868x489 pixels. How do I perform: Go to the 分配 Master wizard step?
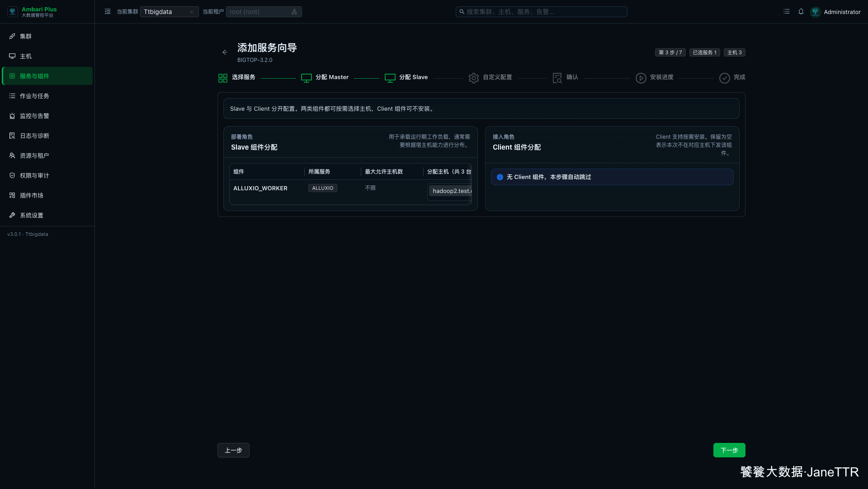[x=332, y=77]
